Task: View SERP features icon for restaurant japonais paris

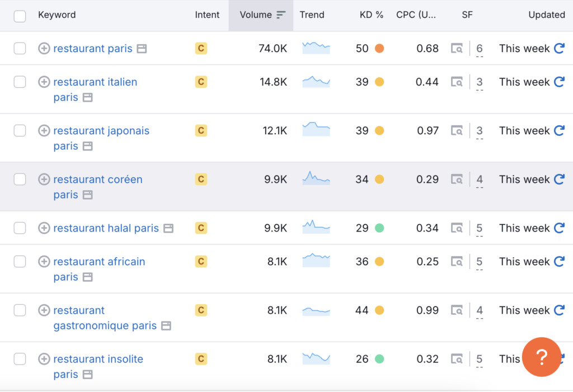Action: (457, 130)
